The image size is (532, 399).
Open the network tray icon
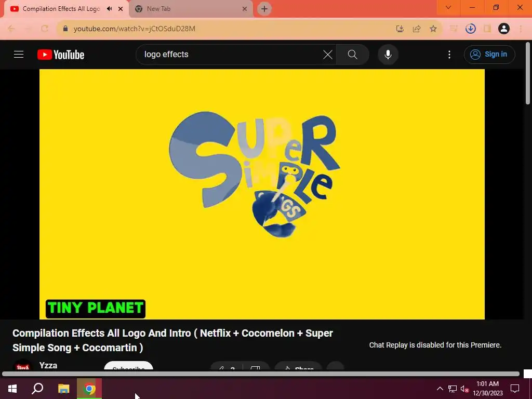tap(453, 389)
